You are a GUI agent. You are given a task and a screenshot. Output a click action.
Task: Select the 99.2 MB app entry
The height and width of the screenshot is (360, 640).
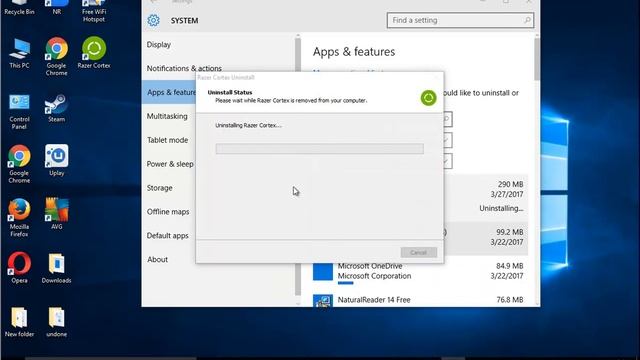(x=486, y=239)
